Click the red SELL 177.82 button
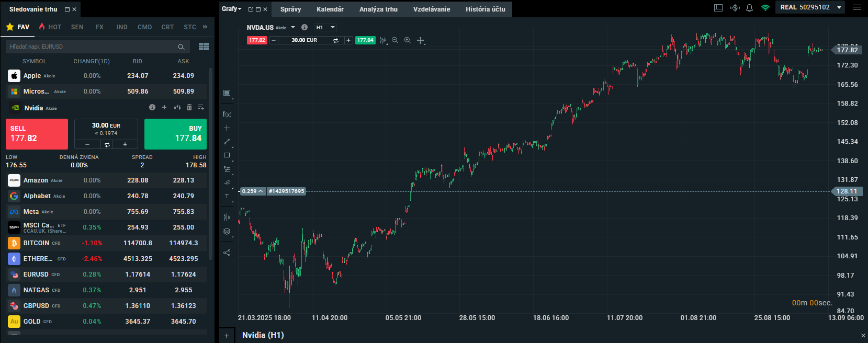 tap(37, 134)
